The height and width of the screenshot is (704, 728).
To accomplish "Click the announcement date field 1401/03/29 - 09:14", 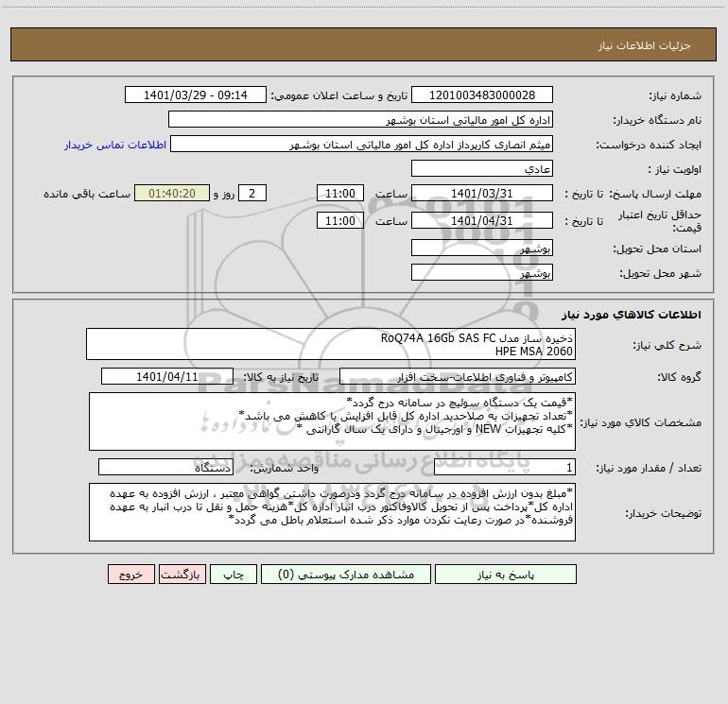I will [196, 94].
